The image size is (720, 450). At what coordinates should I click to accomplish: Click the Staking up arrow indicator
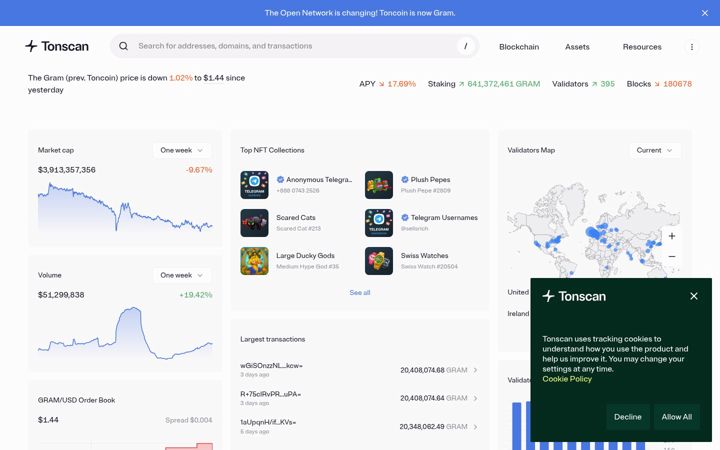tap(461, 84)
